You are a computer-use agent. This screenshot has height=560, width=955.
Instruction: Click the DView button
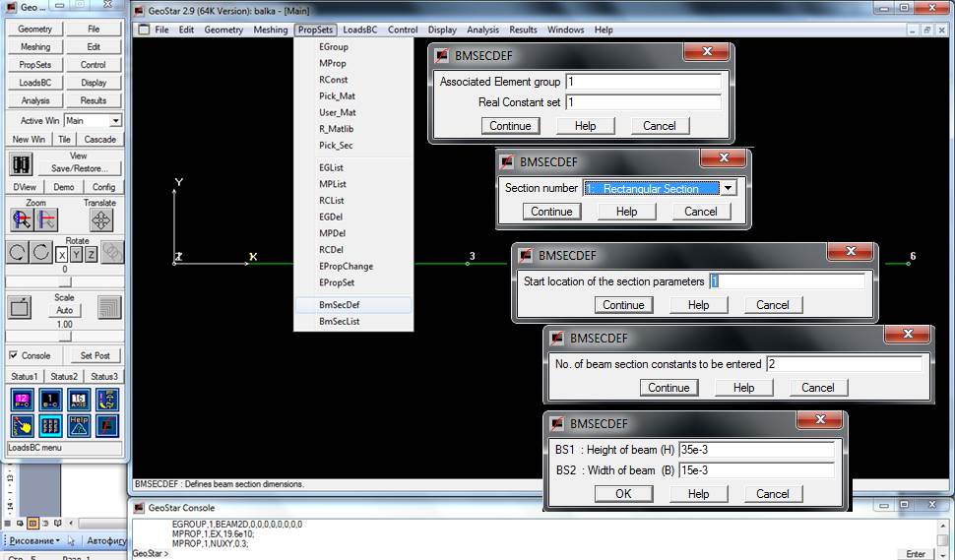25,187
